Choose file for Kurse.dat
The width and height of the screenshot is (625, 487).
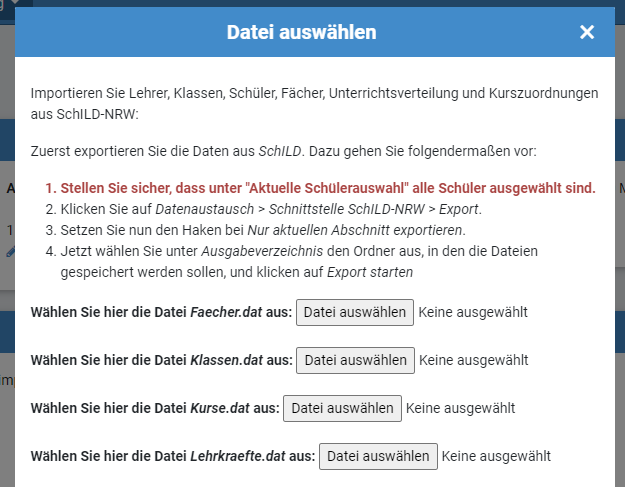click(x=342, y=408)
